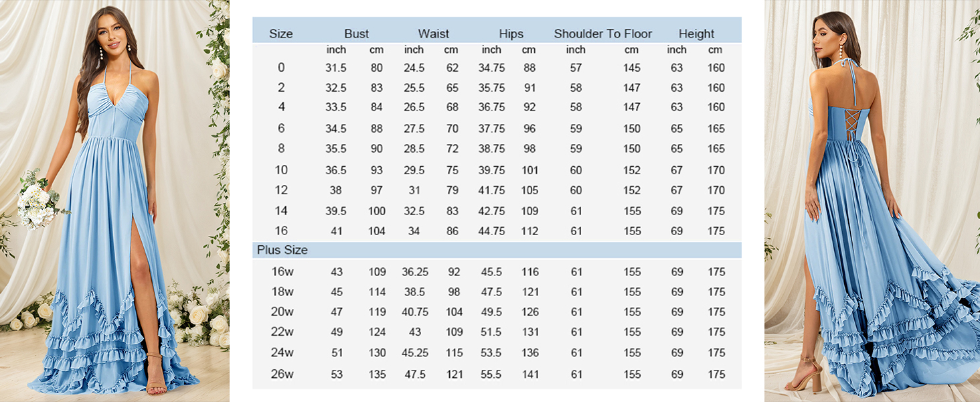Viewport: 980px width, 402px height.
Task: Click the back-view lace-up dress photo
Action: (872, 201)
